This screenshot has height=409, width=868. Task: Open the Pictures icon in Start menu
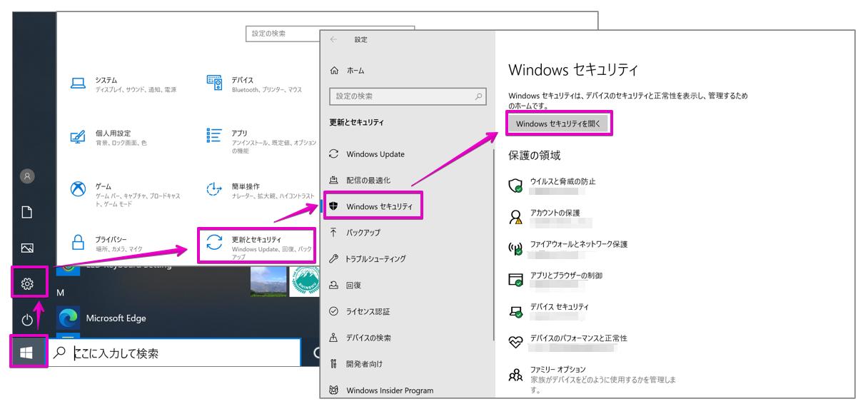point(27,248)
